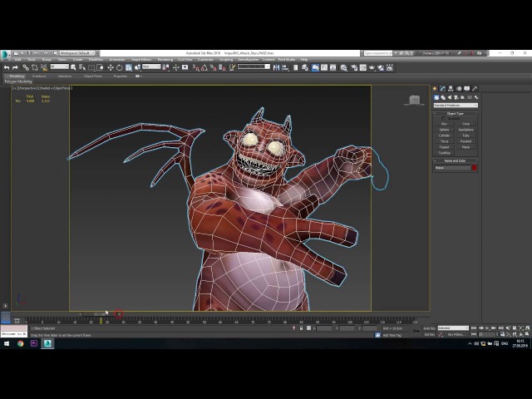This screenshot has height=399, width=532.
Task: Click the Render Production teapot icon
Action: pyautogui.click(x=372, y=68)
